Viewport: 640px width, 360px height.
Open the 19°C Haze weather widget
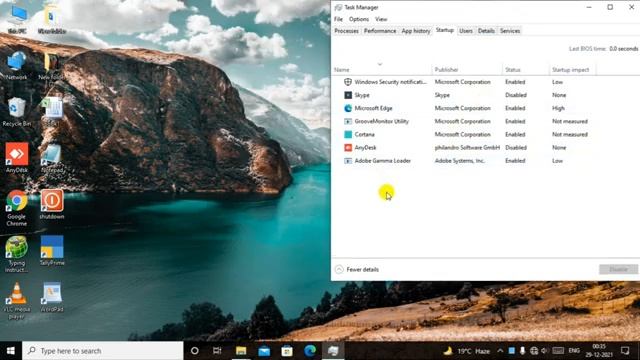point(467,351)
